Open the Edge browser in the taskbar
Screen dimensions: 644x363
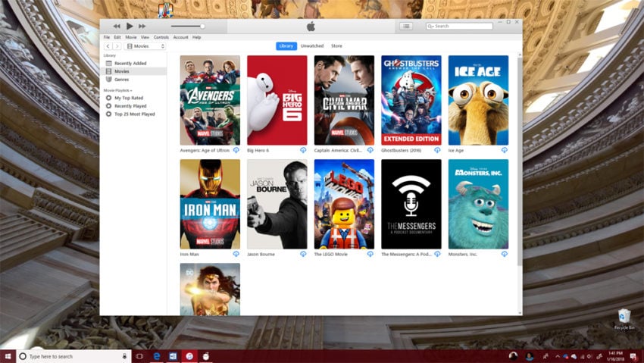point(157,356)
